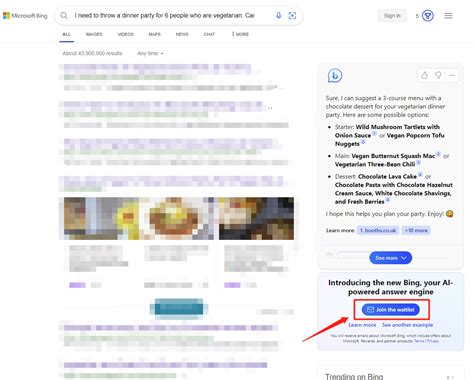Start voice search with microphone icon
This screenshot has height=380, width=474.
pos(278,15)
